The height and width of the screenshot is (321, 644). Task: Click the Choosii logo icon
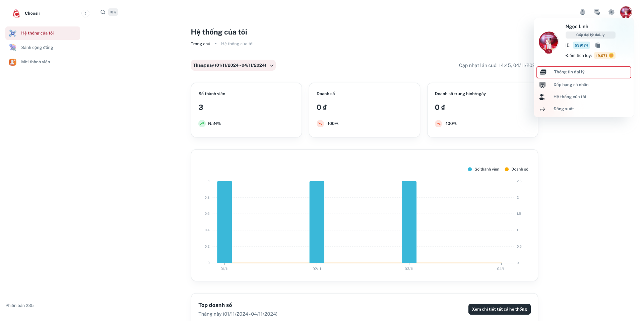tap(16, 13)
